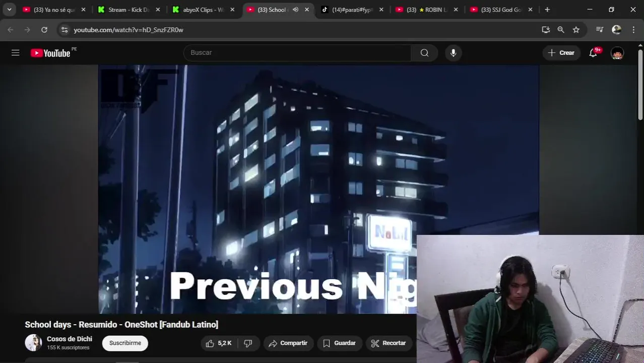Close the SSJ God Goku tab

pyautogui.click(x=530, y=10)
